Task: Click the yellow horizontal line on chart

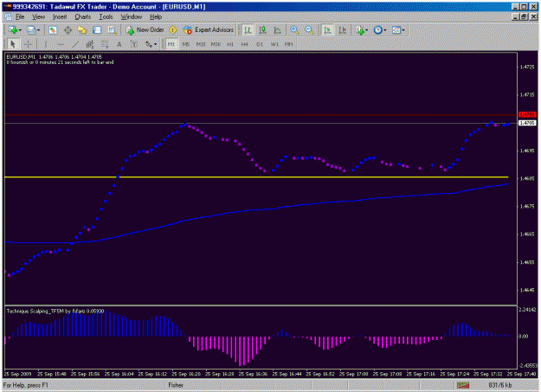Action: (x=256, y=177)
